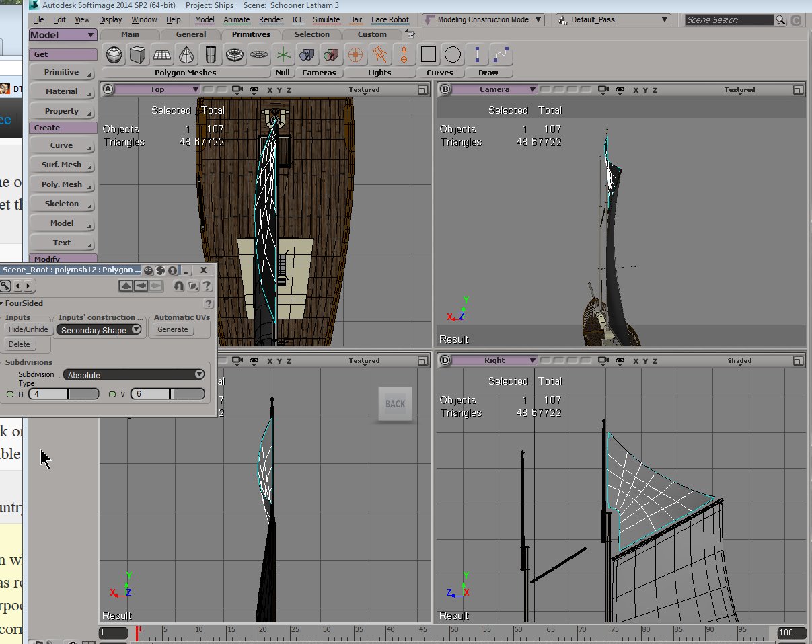This screenshot has width=812, height=644.
Task: Toggle the eye visibility icon in Top viewport
Action: 254,89
